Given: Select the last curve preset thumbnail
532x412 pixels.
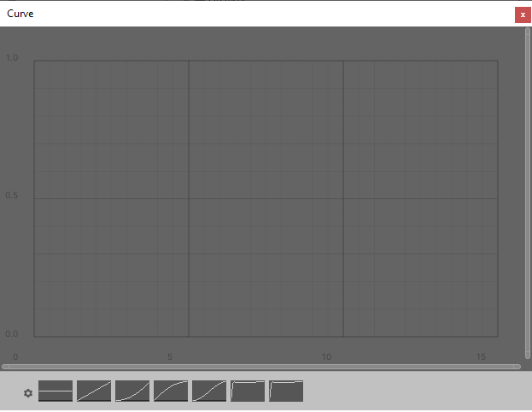Looking at the screenshot, I should (286, 391).
